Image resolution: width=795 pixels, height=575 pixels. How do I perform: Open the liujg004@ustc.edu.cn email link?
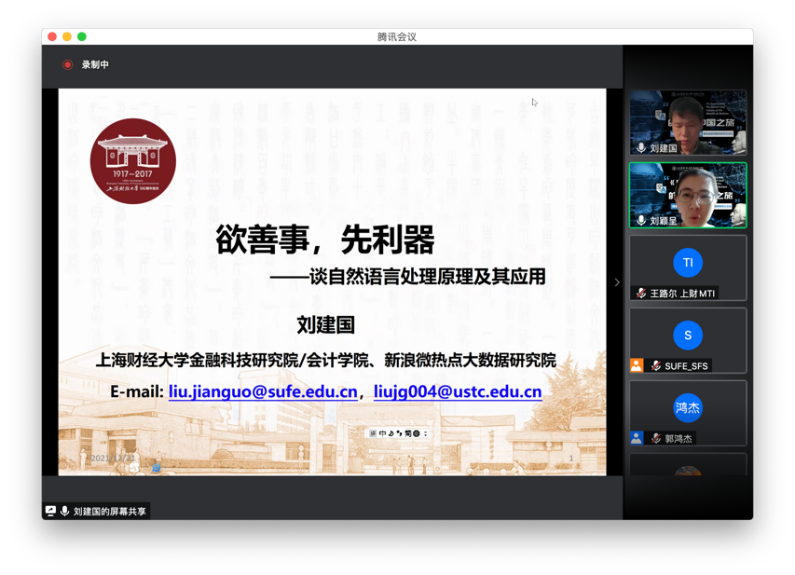[x=457, y=392]
